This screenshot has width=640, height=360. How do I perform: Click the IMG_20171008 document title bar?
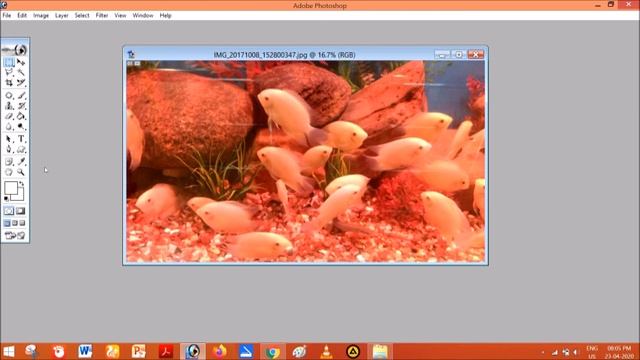[284, 55]
